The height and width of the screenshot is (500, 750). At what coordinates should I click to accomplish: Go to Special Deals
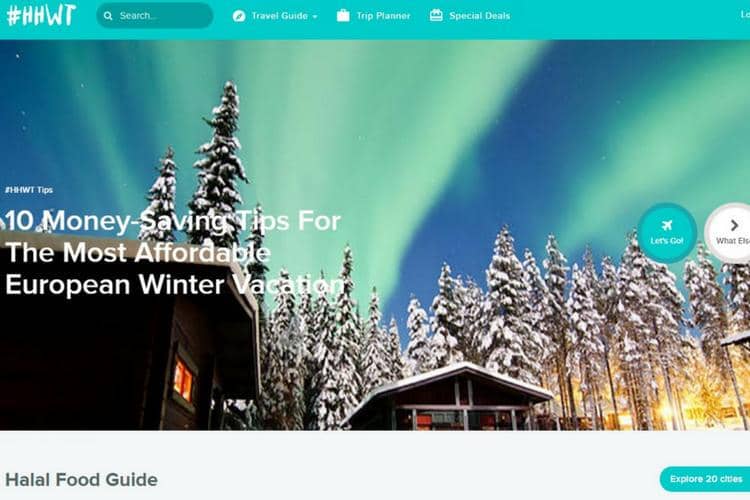pyautogui.click(x=479, y=16)
